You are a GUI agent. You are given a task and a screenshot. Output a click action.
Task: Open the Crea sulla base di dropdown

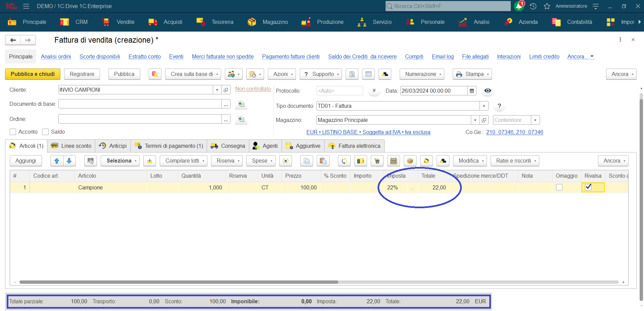pyautogui.click(x=193, y=74)
